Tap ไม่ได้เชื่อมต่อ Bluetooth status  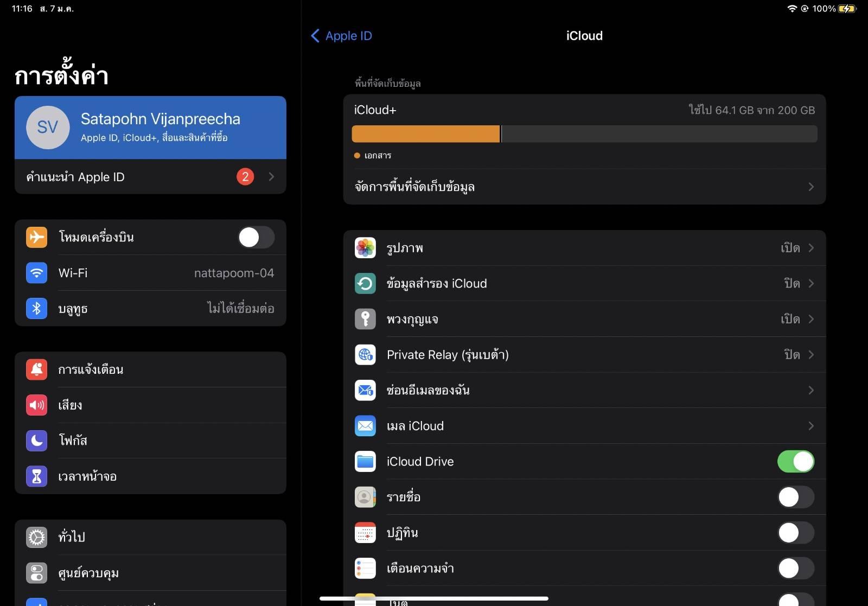(241, 308)
